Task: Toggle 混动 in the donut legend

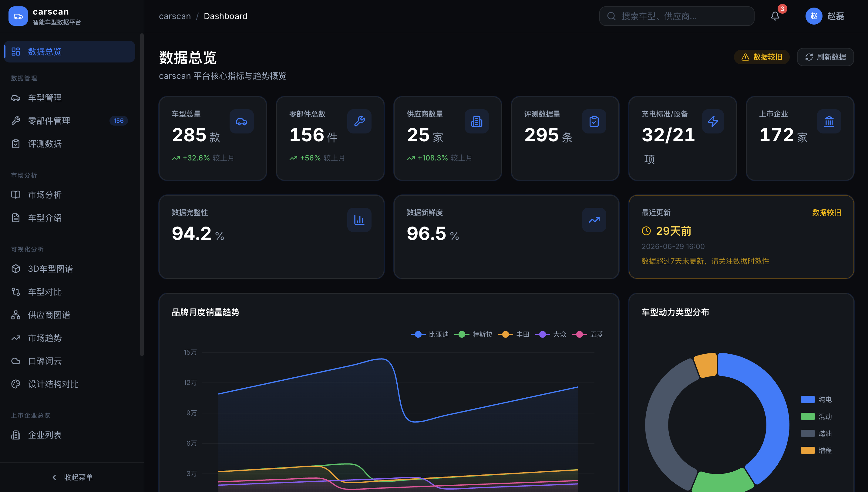Action: pyautogui.click(x=816, y=417)
